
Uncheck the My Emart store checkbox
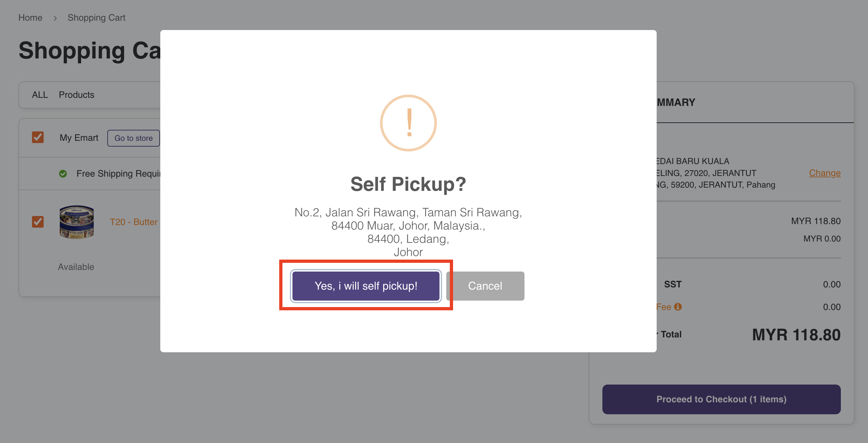click(x=38, y=137)
